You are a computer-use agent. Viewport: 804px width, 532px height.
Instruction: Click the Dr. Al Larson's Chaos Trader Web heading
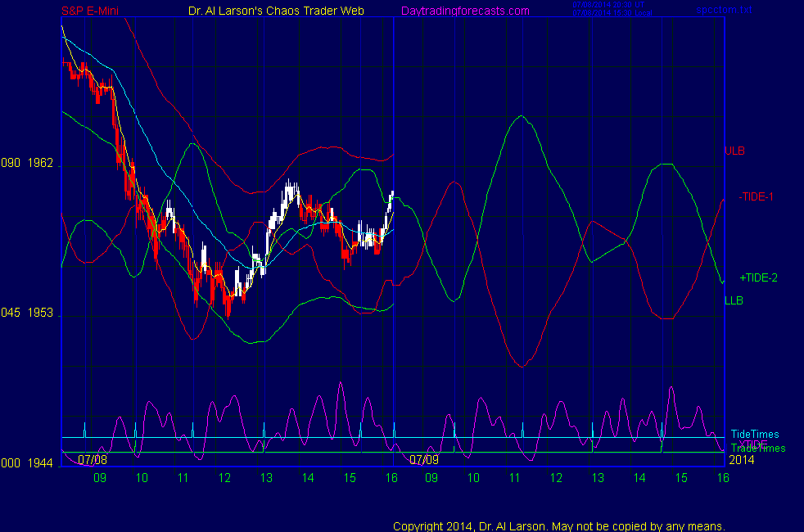click(276, 11)
